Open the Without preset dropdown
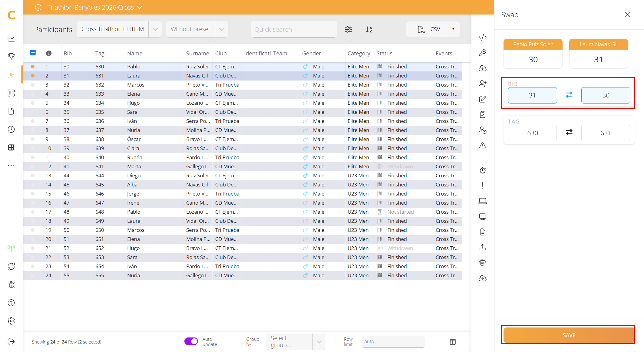This screenshot has width=644, height=352. (x=221, y=29)
